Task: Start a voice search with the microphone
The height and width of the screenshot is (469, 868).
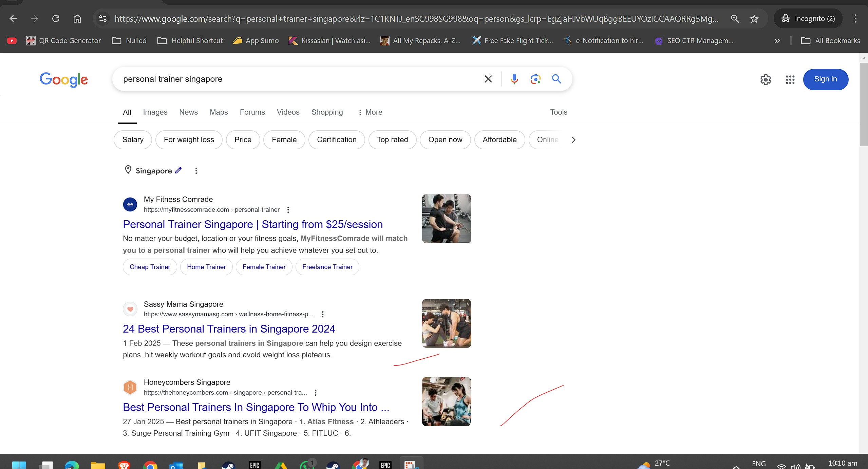Action: (x=514, y=79)
